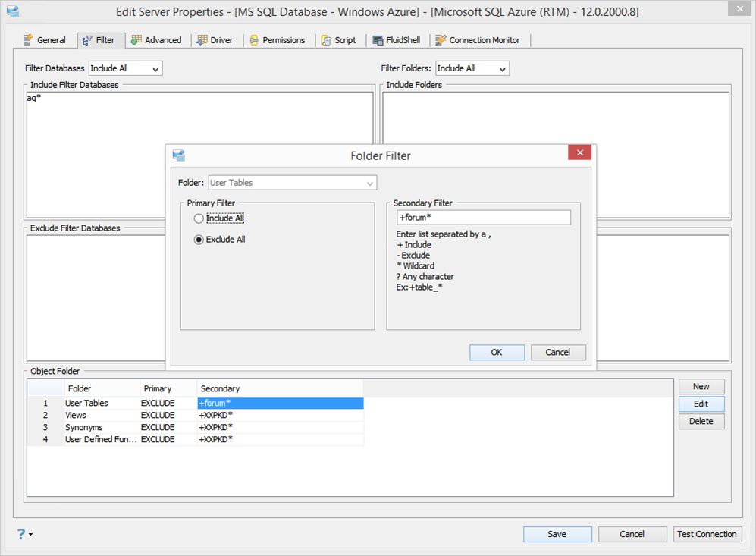Viewport: 756px width, 556px height.
Task: Click the Primary column header
Action: click(x=168, y=388)
